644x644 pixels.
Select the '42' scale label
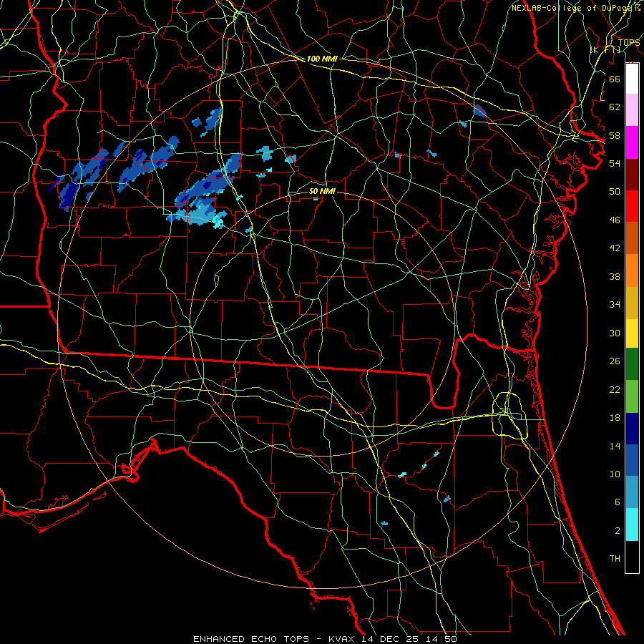(615, 248)
